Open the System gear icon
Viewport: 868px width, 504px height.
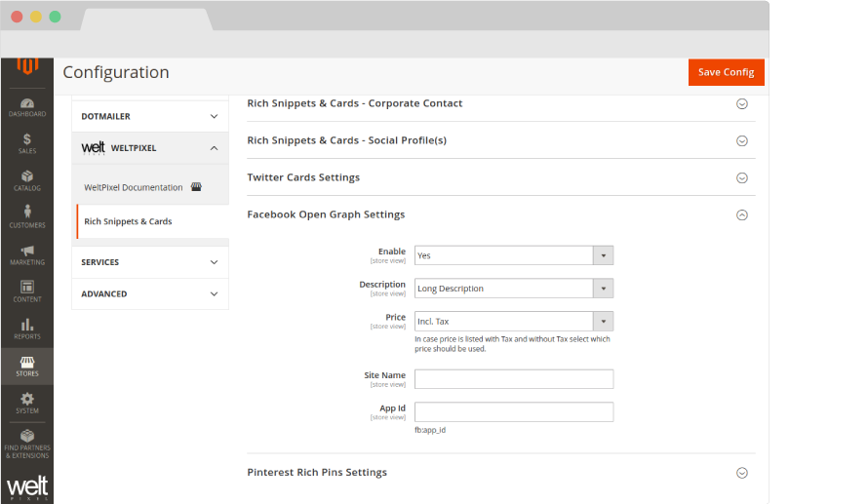[x=27, y=403]
